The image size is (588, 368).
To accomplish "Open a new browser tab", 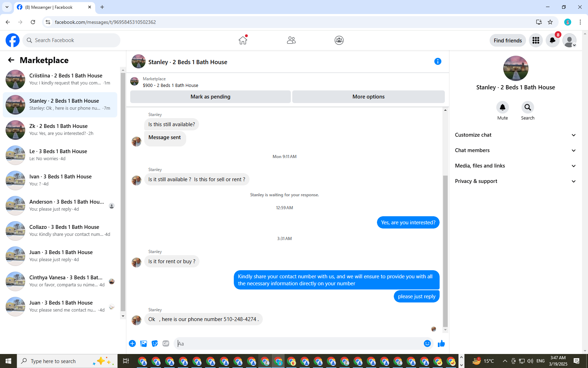I will 102,7.
